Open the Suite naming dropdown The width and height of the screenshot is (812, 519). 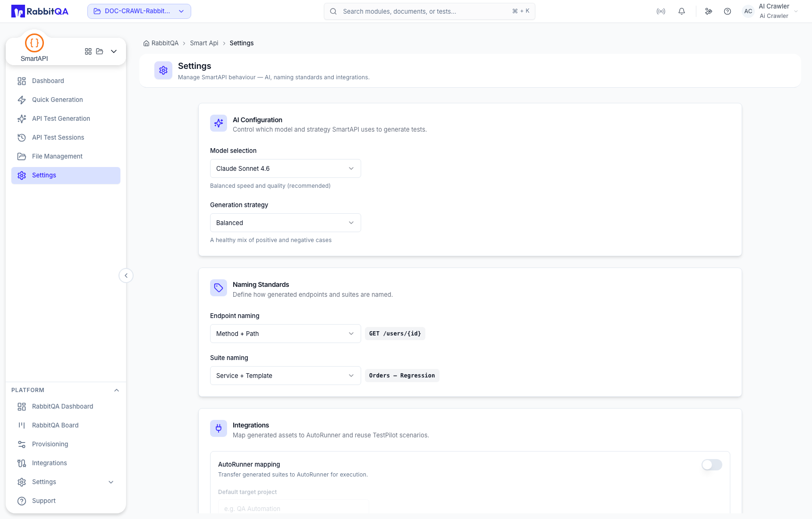(286, 376)
